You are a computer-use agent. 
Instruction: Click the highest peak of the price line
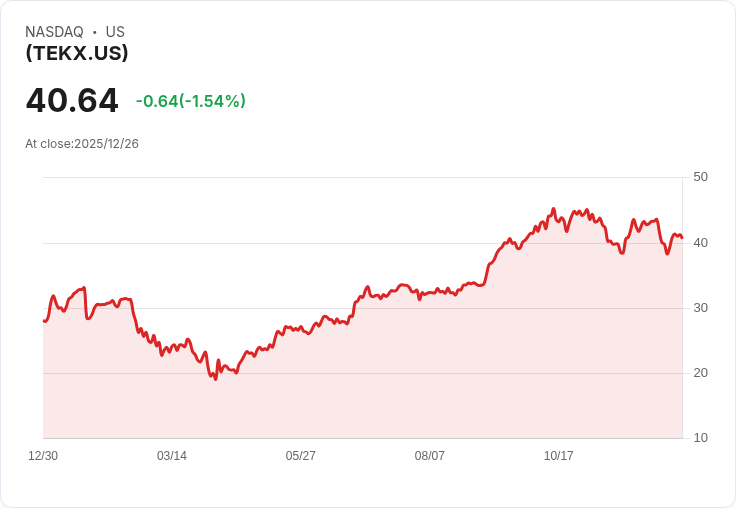pyautogui.click(x=553, y=209)
